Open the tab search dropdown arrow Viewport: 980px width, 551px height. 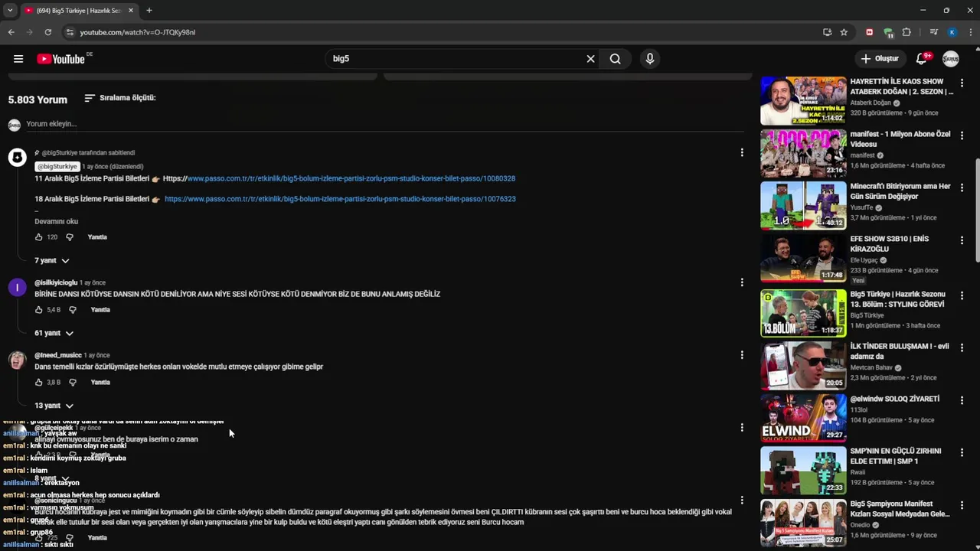[10, 10]
